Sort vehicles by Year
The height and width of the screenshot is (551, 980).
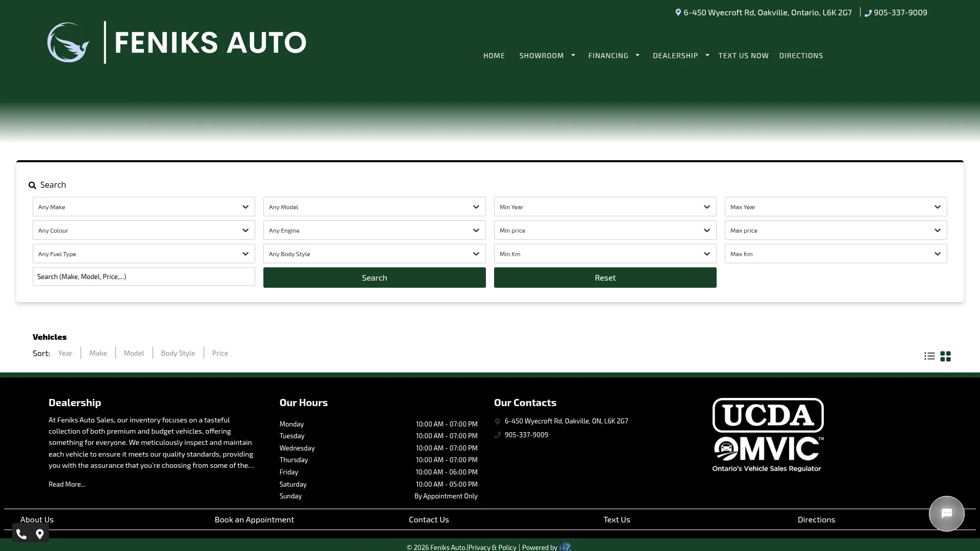point(65,353)
